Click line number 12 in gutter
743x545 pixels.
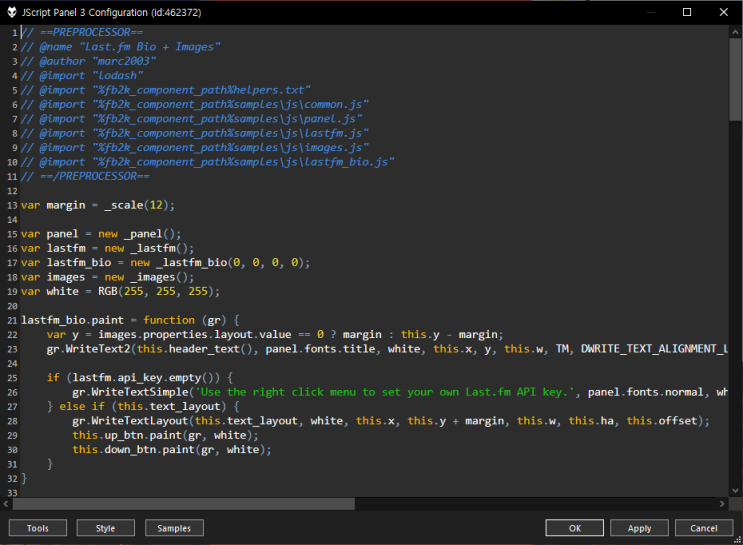[x=12, y=191]
